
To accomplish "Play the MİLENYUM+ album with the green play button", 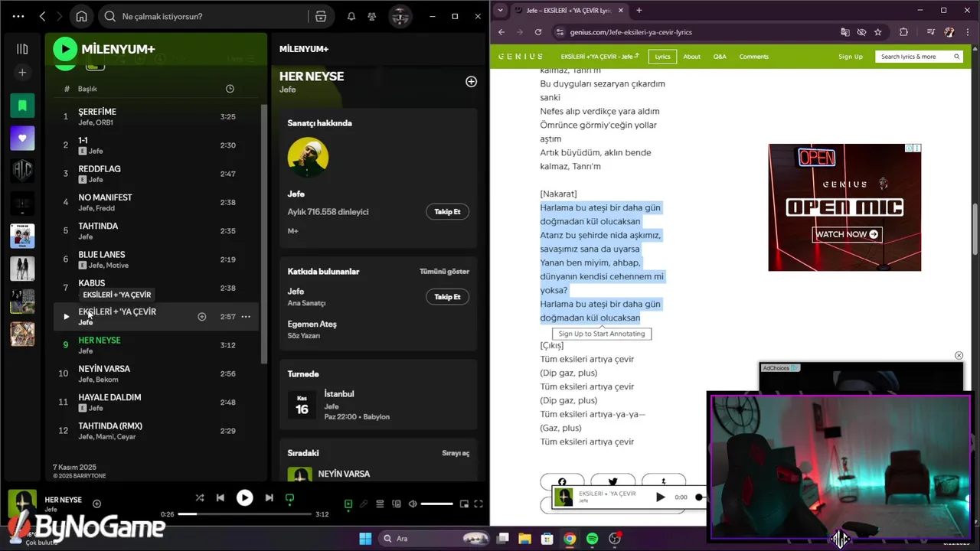I will pos(65,49).
